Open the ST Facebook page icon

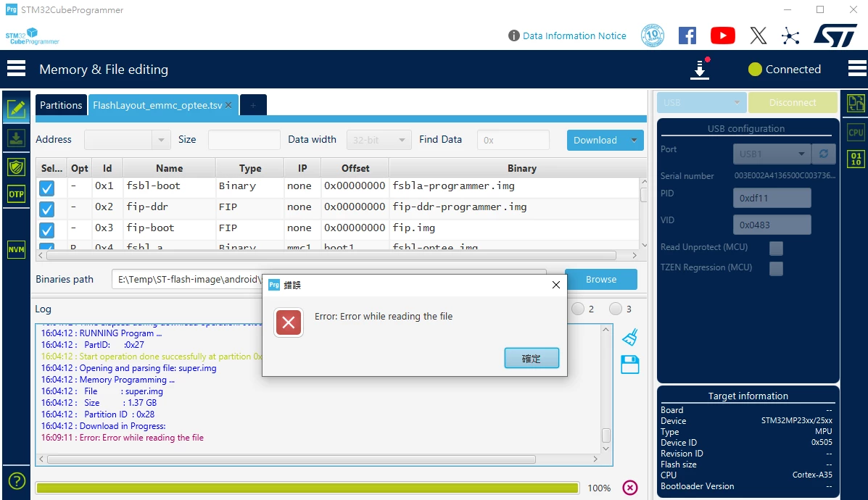click(x=687, y=36)
